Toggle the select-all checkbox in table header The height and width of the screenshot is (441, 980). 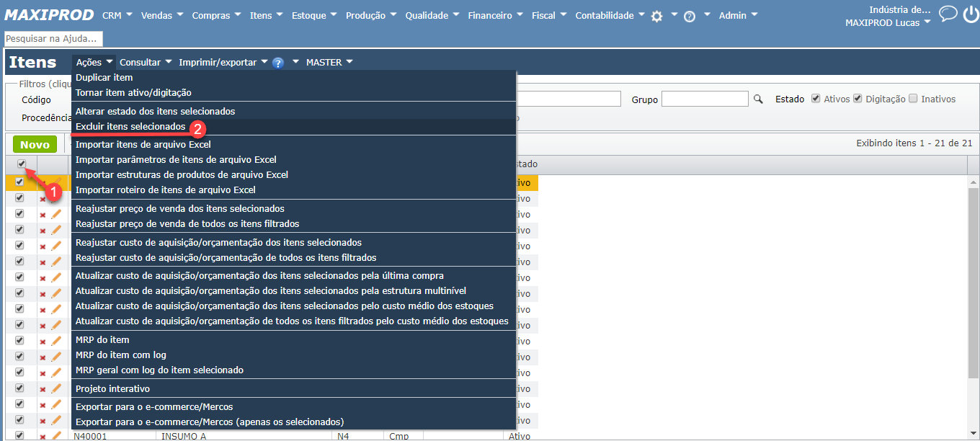[x=21, y=164]
